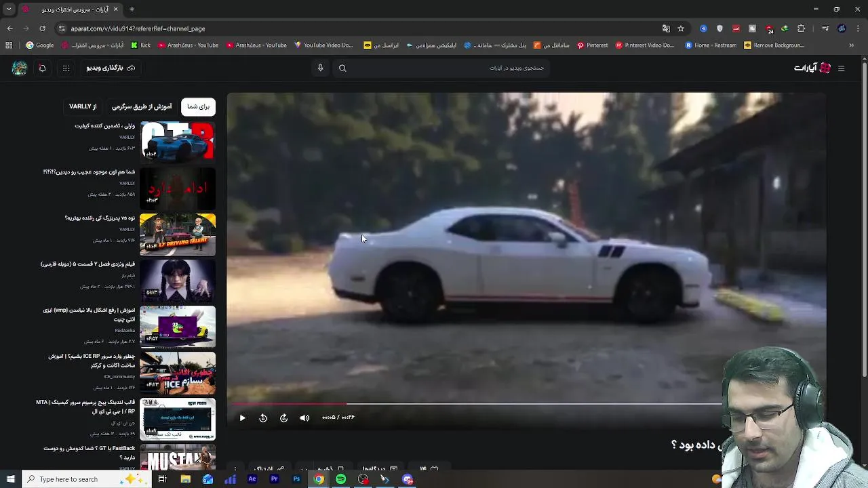The image size is (868, 488).
Task: Open the Home - Restream bookmark
Action: point(711,45)
